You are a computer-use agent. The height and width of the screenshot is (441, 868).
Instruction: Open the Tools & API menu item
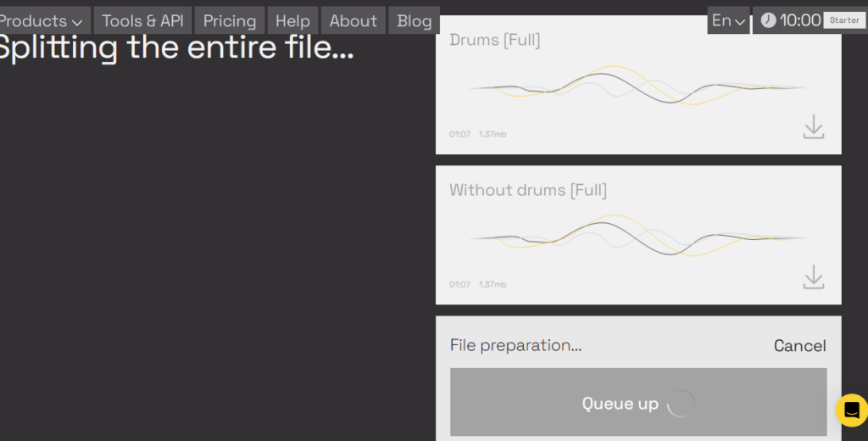(142, 20)
